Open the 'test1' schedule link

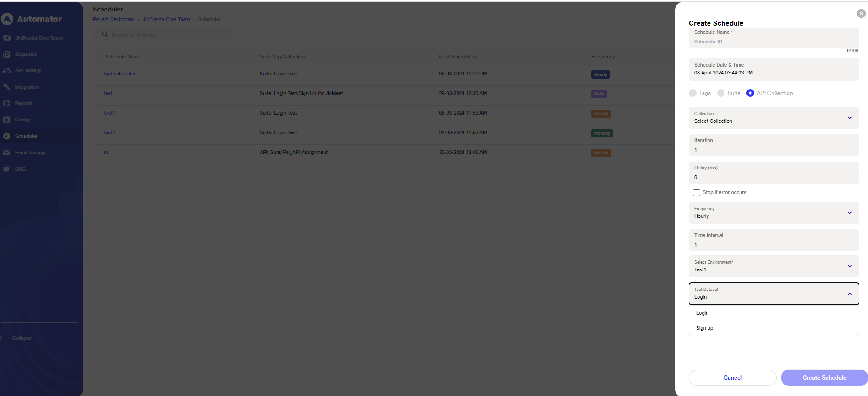(x=109, y=113)
